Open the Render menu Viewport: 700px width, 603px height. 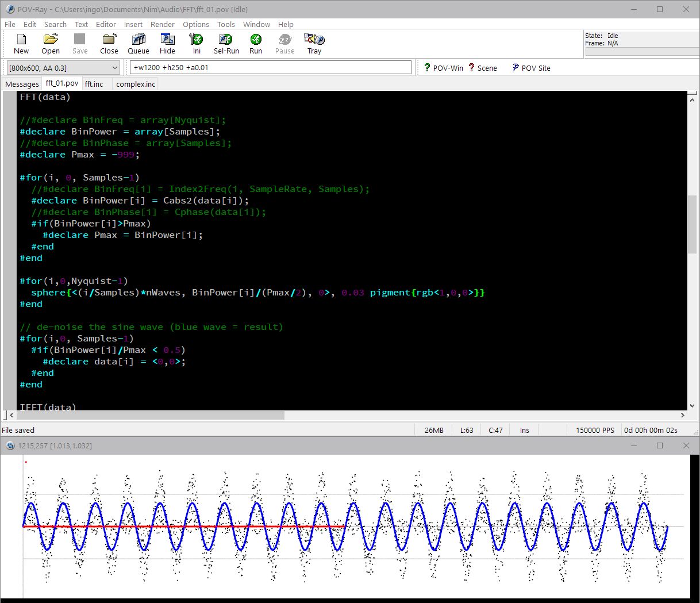(x=162, y=24)
